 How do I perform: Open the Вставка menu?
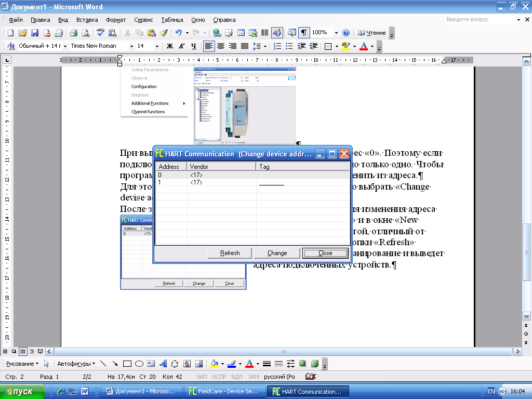[87, 20]
